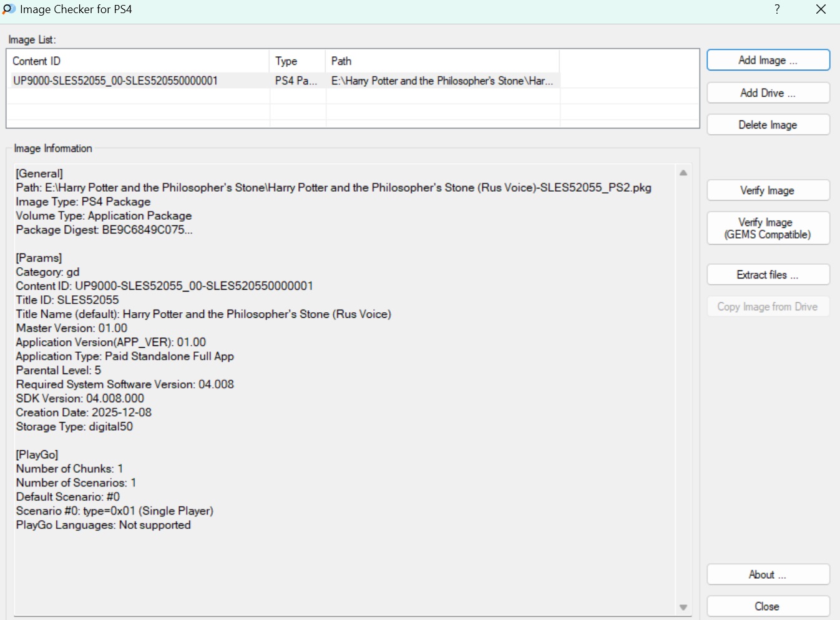Click the Path column header
Viewport: 840px width, 620px height.
click(442, 61)
